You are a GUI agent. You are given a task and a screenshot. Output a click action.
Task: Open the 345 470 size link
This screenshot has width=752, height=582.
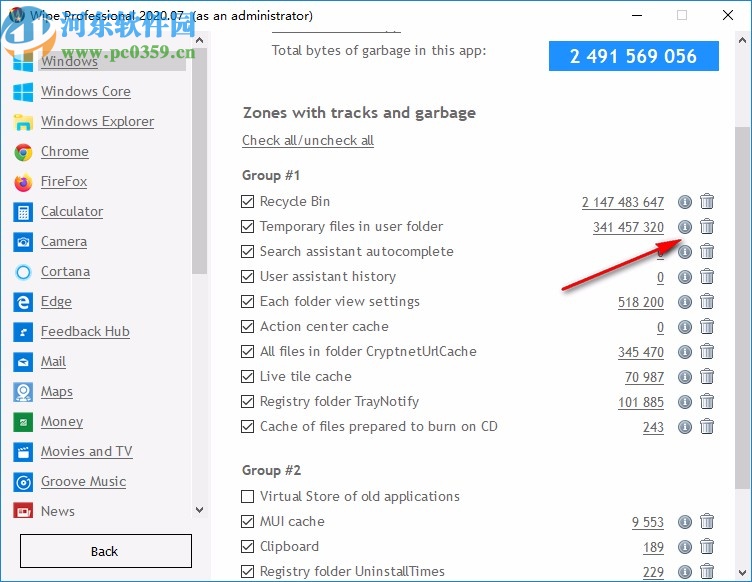641,352
